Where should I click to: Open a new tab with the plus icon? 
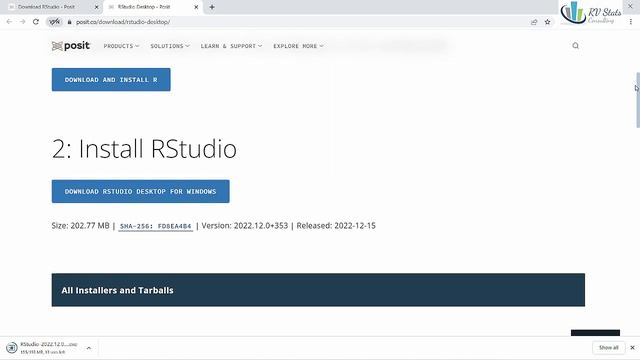click(x=212, y=7)
